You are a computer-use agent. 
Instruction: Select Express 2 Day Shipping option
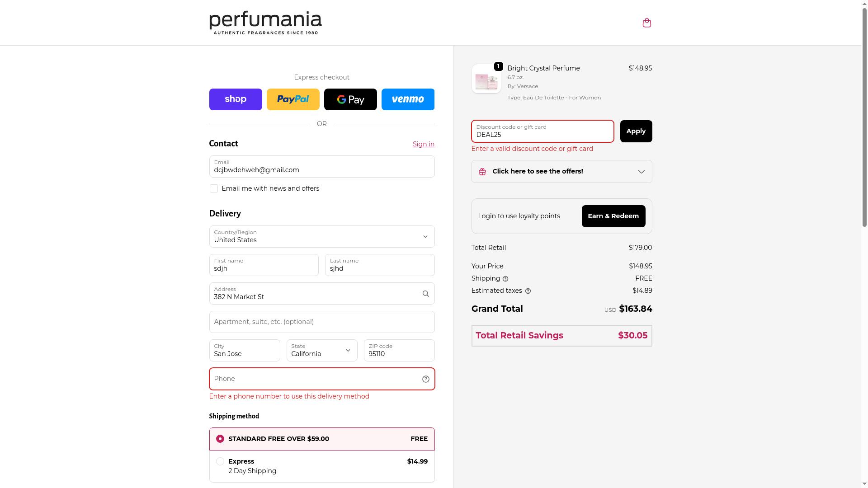[x=322, y=466]
